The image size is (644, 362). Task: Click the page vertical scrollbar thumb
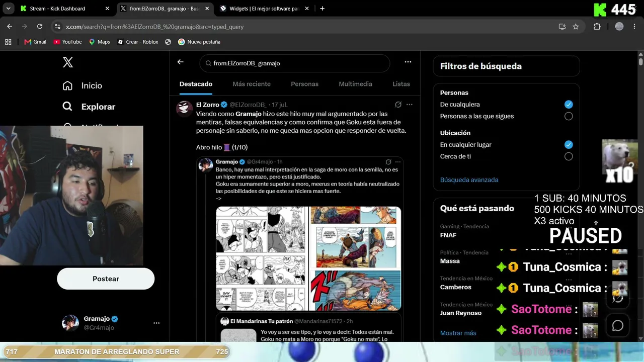[640, 61]
